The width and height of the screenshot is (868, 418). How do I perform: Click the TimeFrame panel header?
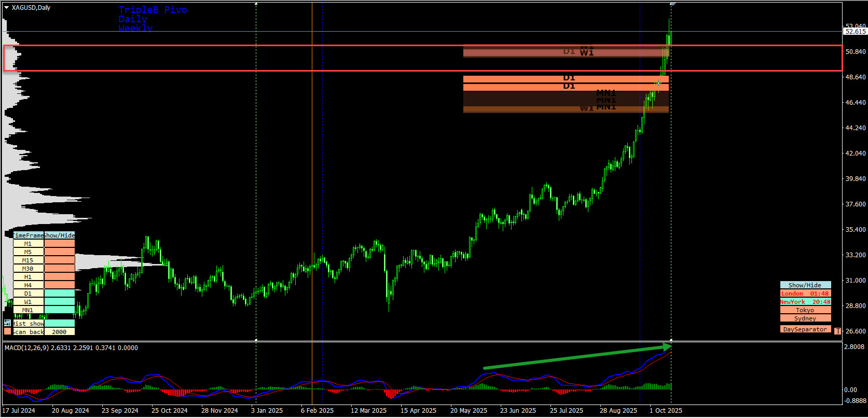click(29, 235)
